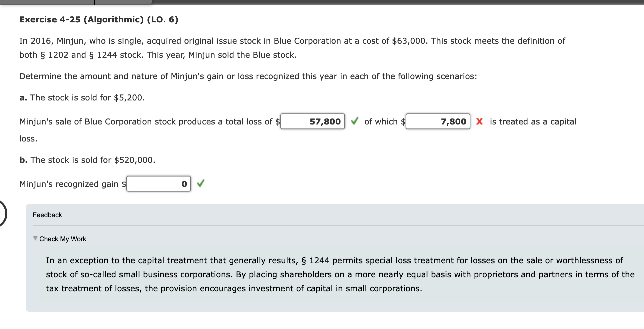The width and height of the screenshot is (644, 329).
Task: Click the Check My Work label
Action: pos(63,239)
